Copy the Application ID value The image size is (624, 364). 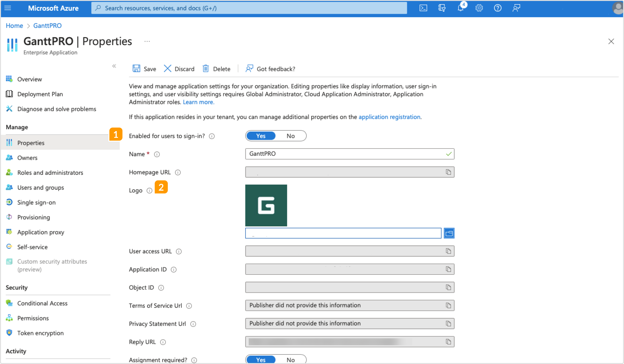pyautogui.click(x=448, y=269)
